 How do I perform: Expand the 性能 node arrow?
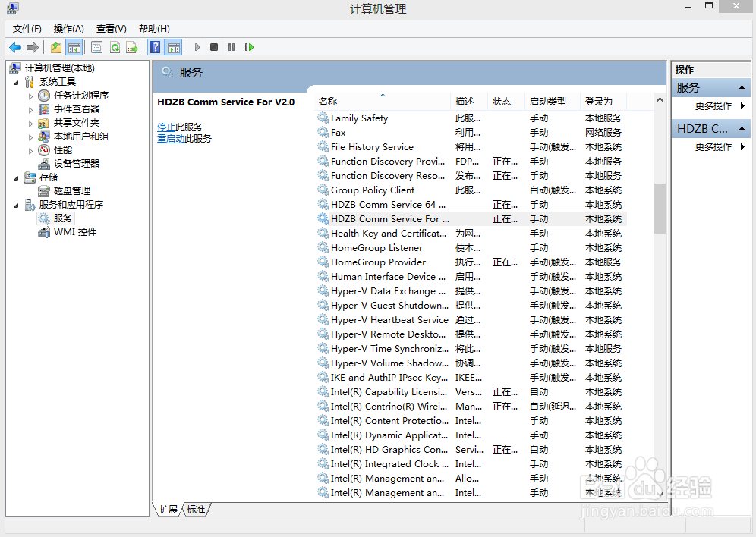coord(30,150)
